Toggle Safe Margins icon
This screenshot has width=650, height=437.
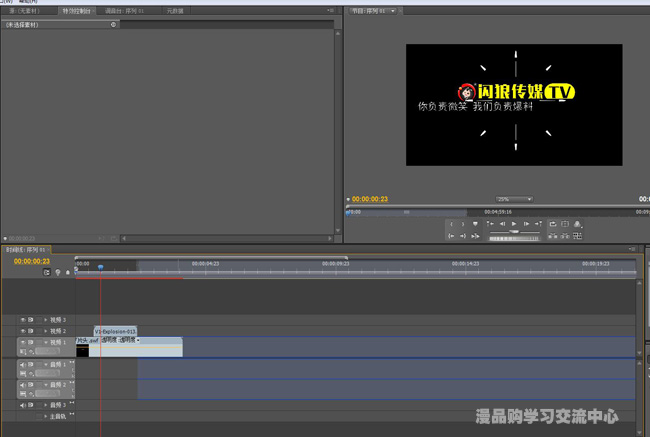pos(565,224)
